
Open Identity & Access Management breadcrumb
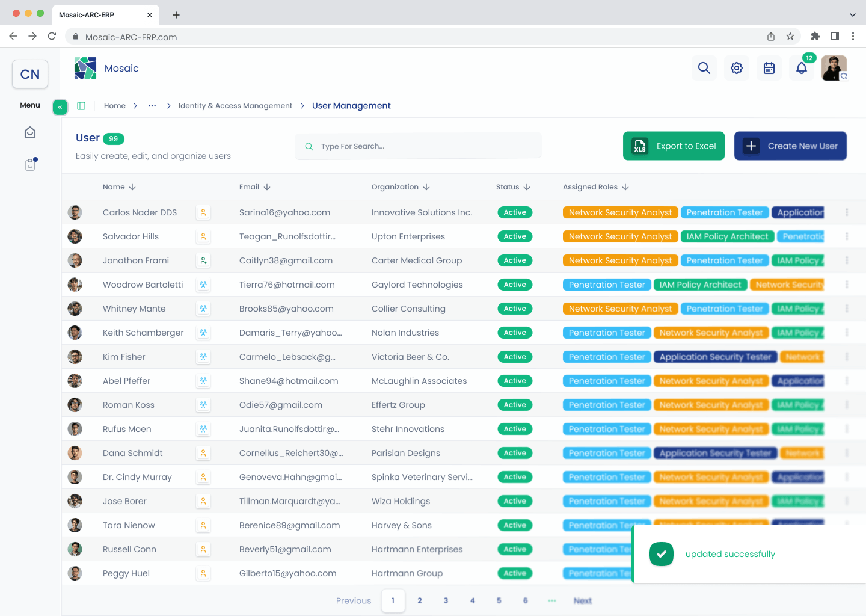click(x=235, y=106)
